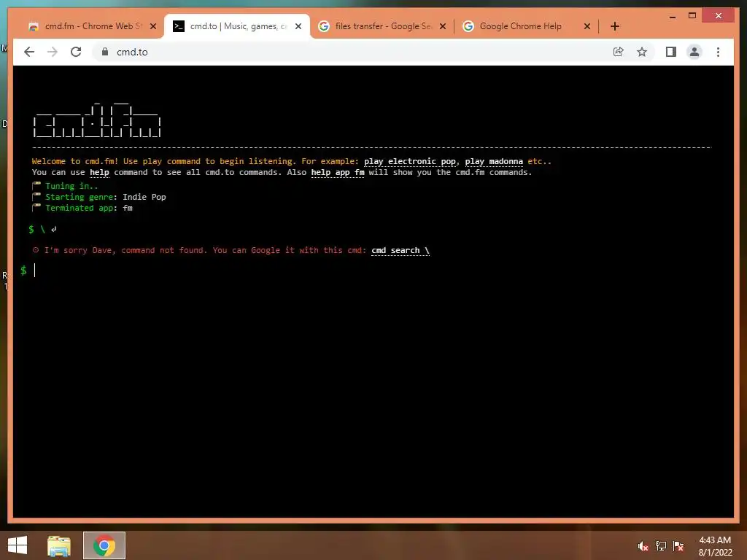Click the 'help' command link
This screenshot has width=747, height=560.
coord(99,172)
